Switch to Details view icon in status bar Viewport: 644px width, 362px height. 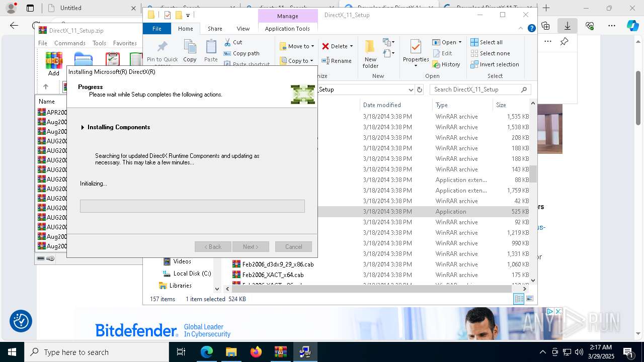point(519,299)
